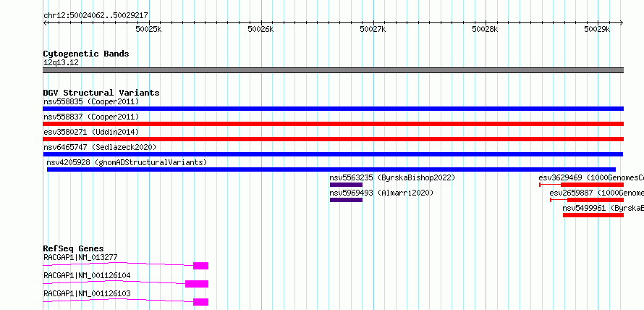Open the esv3629469 1000Genomes label
Screen dimensions: 644x310
click(591, 177)
